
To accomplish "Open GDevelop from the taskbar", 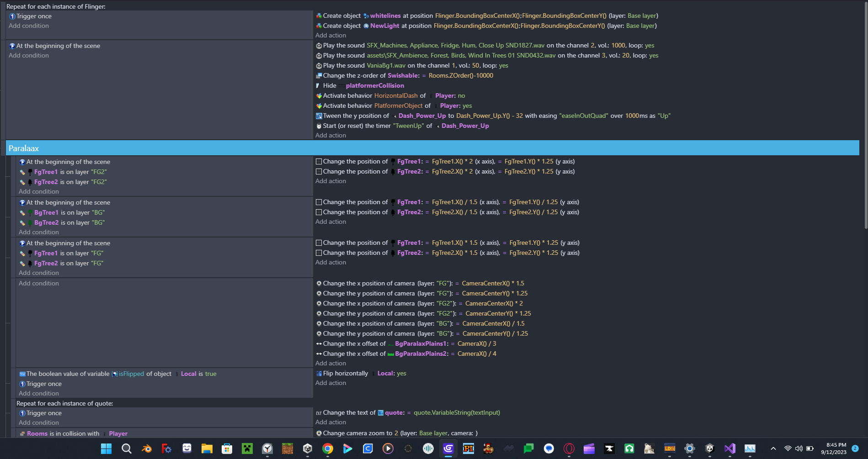I will pyautogui.click(x=448, y=449).
